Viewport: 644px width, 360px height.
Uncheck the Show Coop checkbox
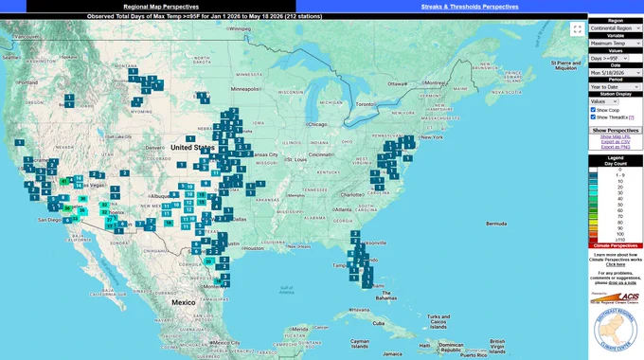click(x=593, y=110)
